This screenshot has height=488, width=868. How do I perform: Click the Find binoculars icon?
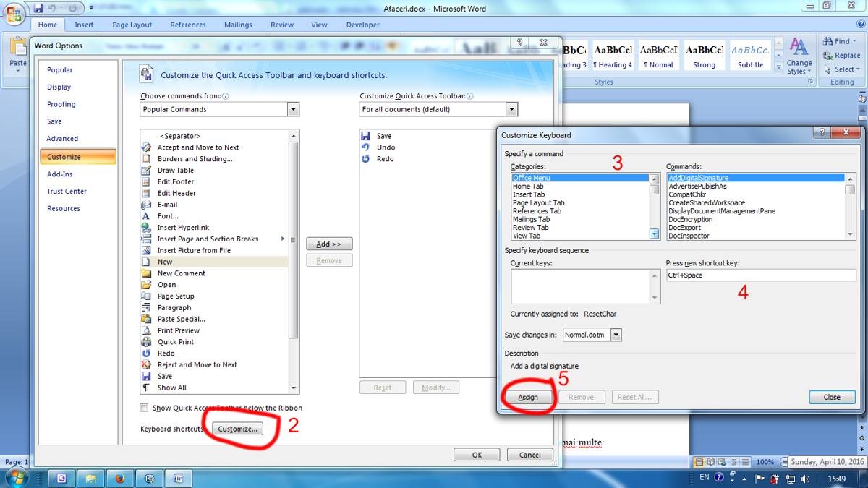[827, 41]
